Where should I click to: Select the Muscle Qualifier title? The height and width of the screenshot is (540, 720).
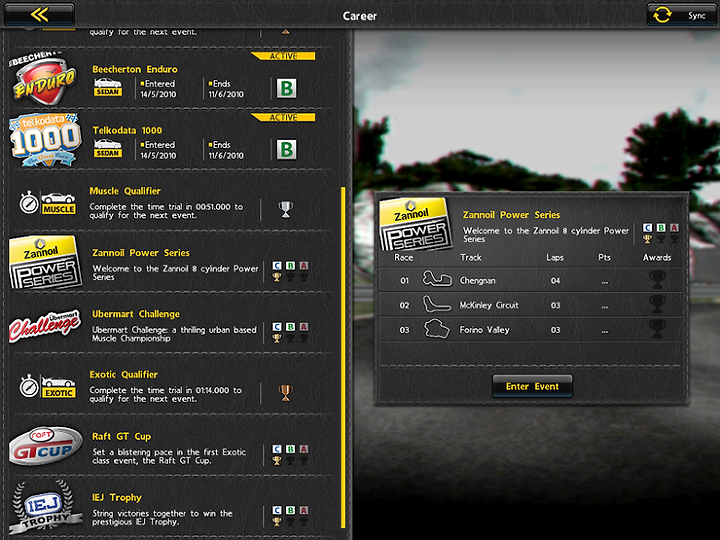(x=125, y=191)
